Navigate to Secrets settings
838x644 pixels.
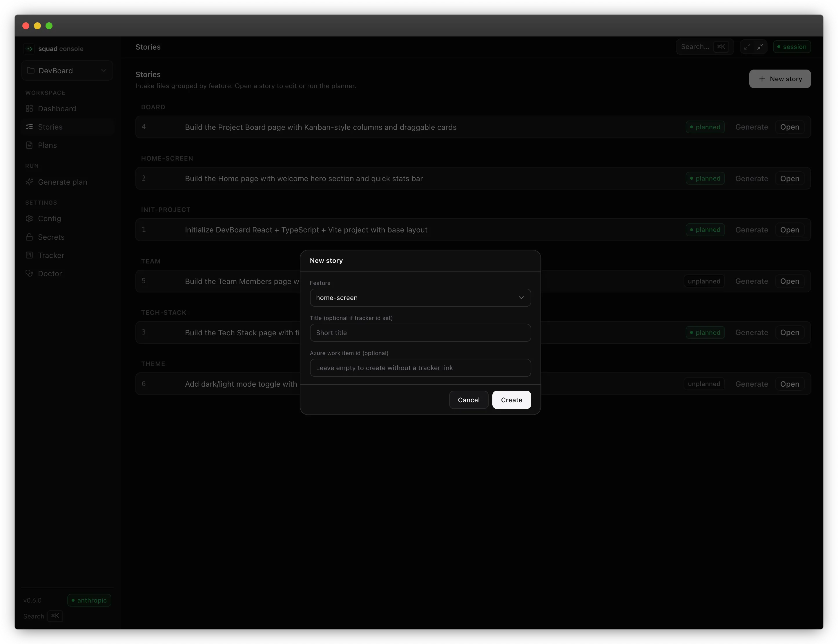coord(67,237)
